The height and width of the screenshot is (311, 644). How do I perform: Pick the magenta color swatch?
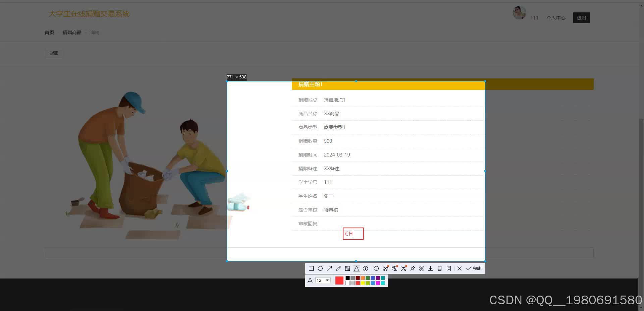378,283
